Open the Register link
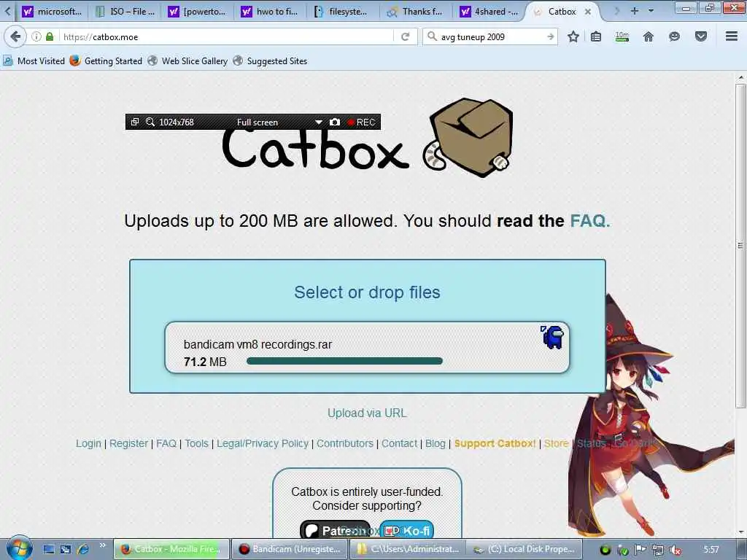Screen dimensions: 747x560 click(128, 443)
